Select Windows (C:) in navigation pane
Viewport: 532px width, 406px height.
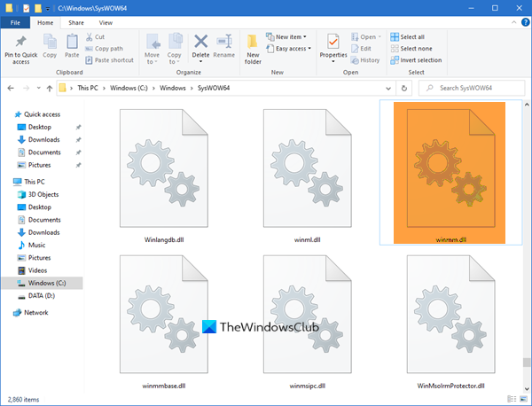pyautogui.click(x=43, y=283)
